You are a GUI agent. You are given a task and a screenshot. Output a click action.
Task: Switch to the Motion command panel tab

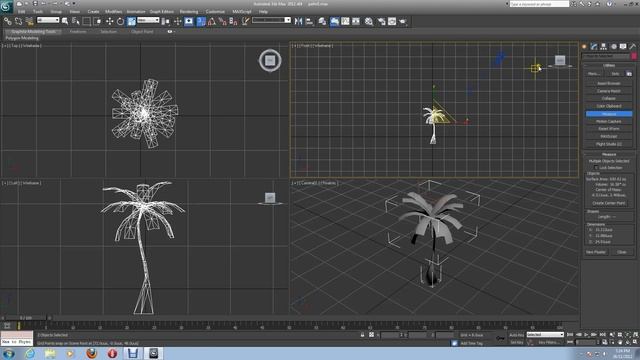pos(613,47)
